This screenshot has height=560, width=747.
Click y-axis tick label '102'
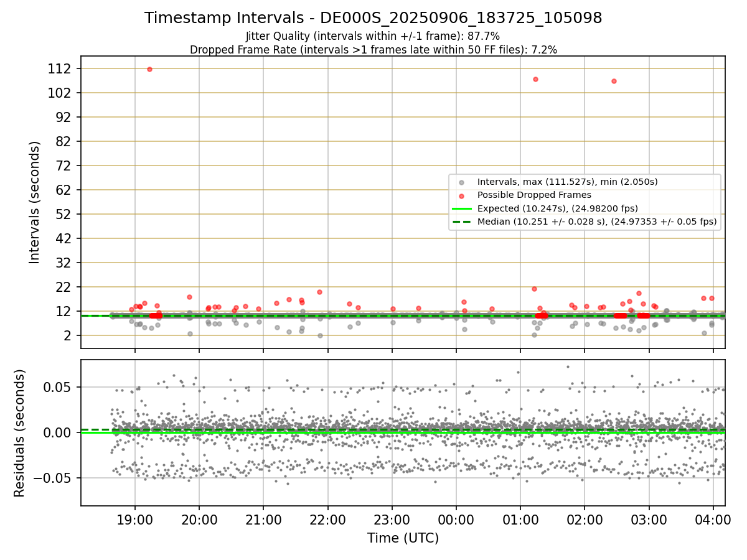[x=60, y=93]
